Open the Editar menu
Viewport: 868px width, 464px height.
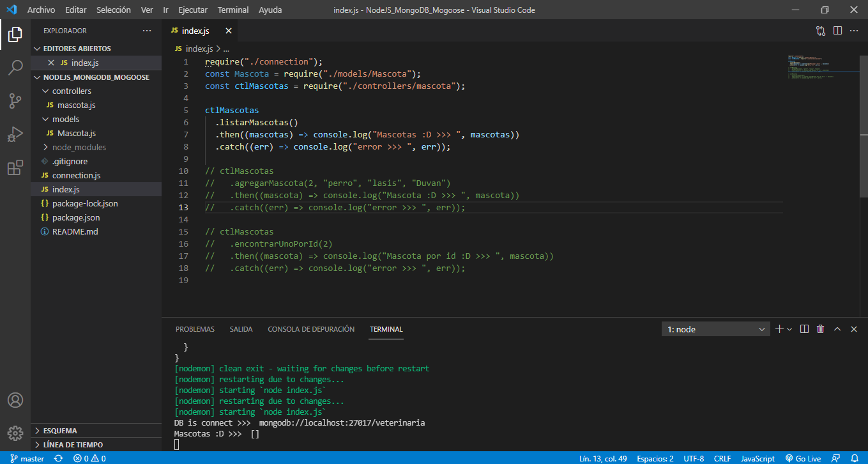click(76, 10)
